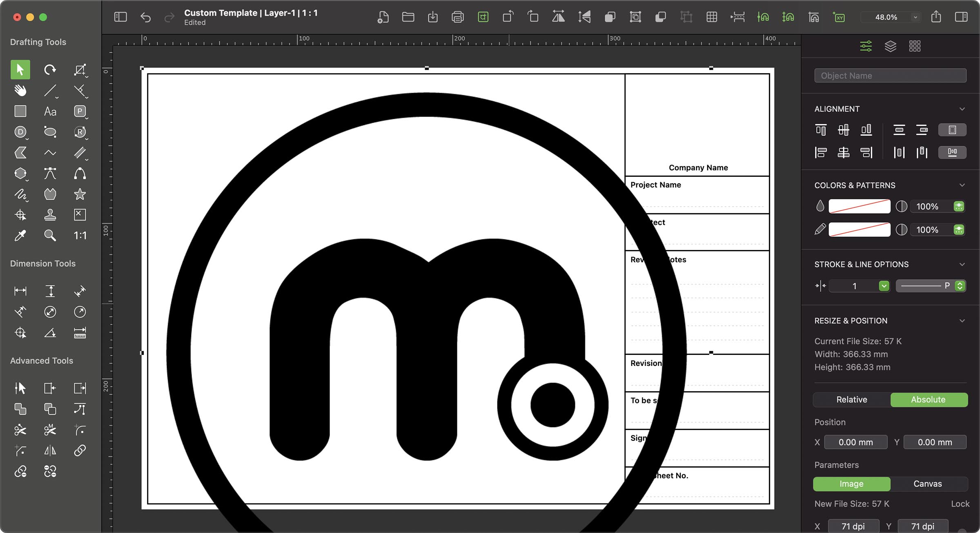
Task: Select the horizontal dimension tool
Action: tap(20, 291)
